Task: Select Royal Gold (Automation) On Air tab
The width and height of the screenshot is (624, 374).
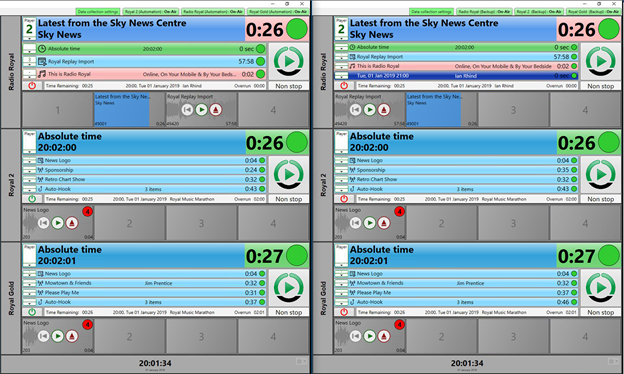Action: (x=278, y=12)
